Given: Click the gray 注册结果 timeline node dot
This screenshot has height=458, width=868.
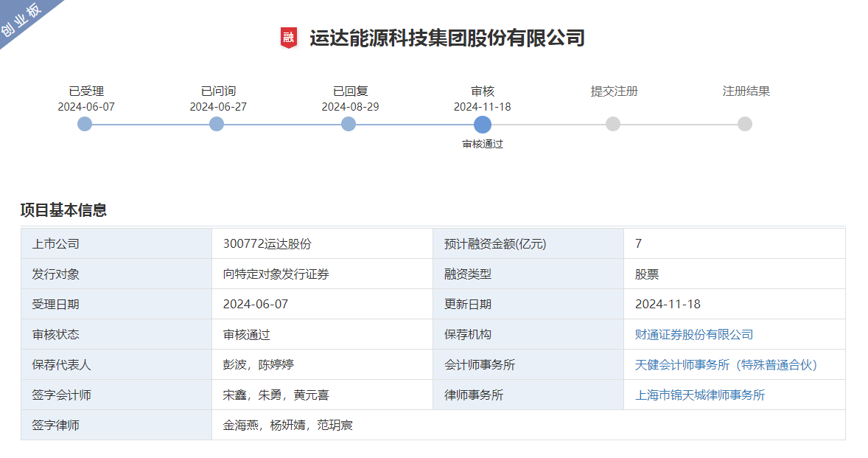Looking at the screenshot, I should point(745,125).
